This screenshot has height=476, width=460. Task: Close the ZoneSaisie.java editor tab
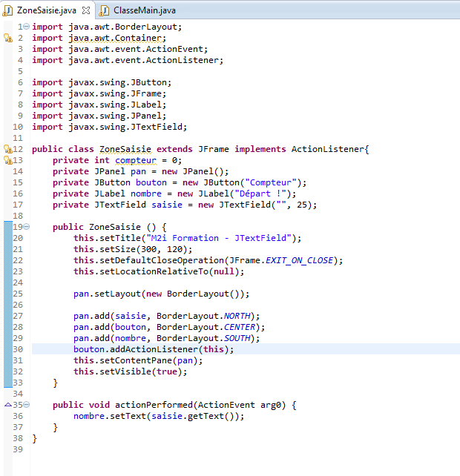coord(85,10)
